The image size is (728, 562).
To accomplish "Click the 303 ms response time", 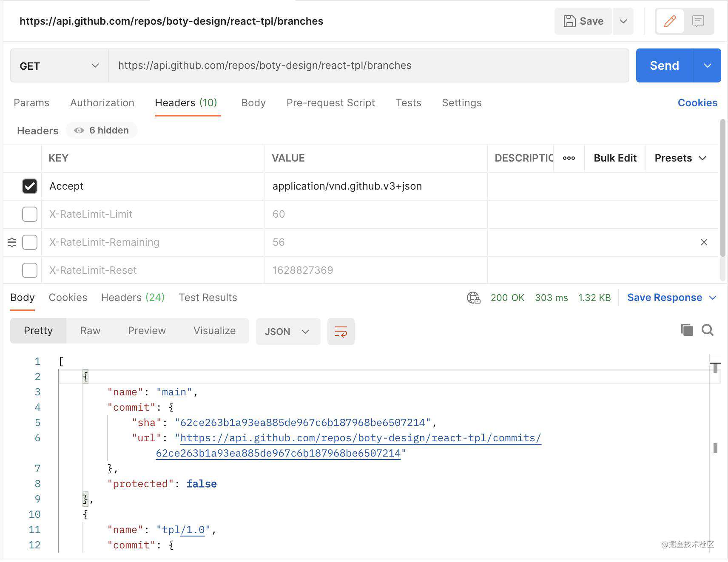I will [x=552, y=298].
